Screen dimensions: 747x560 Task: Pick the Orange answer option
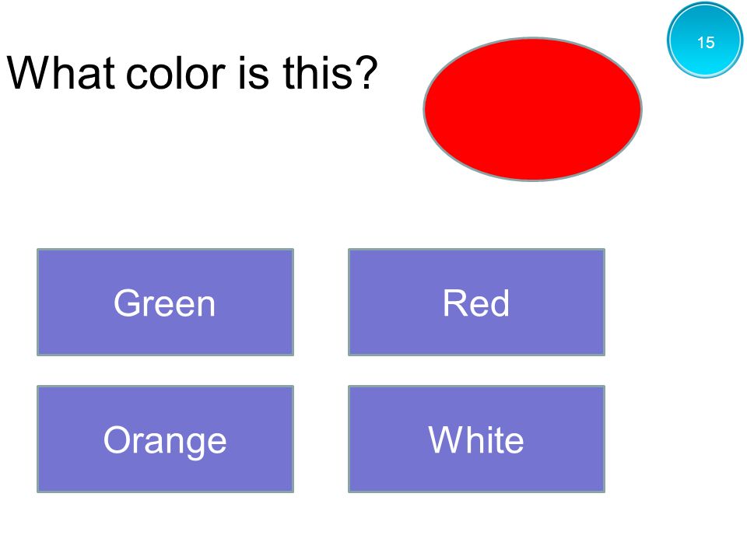[x=165, y=439]
